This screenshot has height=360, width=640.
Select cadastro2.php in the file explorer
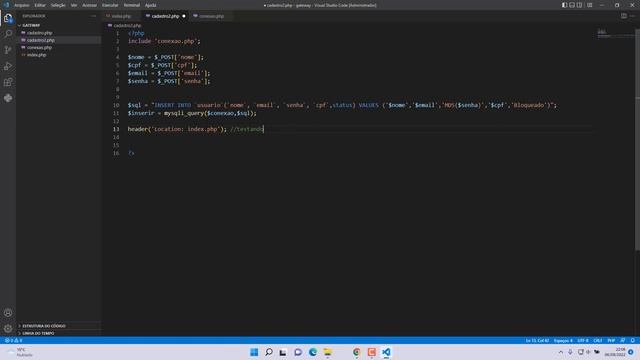pyautogui.click(x=41, y=40)
